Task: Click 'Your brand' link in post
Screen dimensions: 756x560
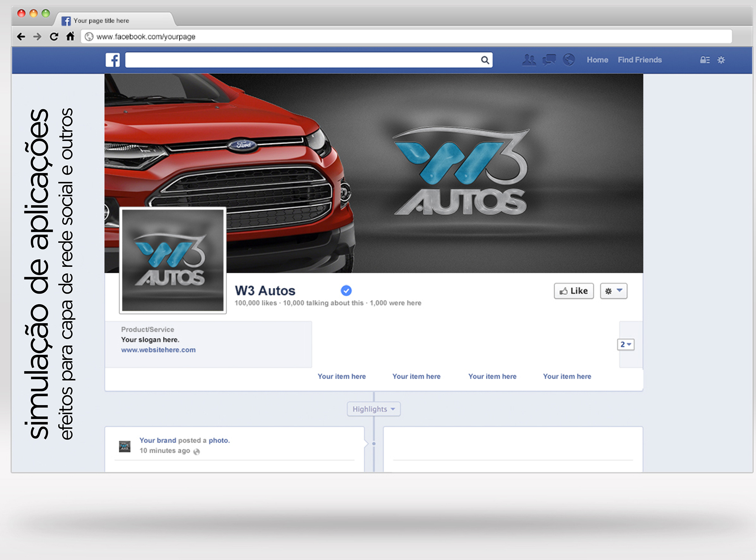Action: [x=157, y=440]
